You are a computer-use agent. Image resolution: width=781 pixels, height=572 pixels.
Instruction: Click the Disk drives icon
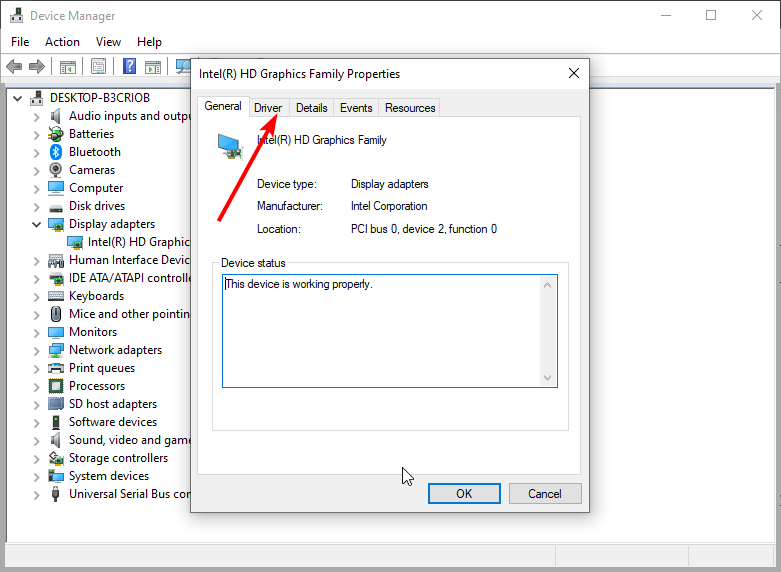pos(56,207)
